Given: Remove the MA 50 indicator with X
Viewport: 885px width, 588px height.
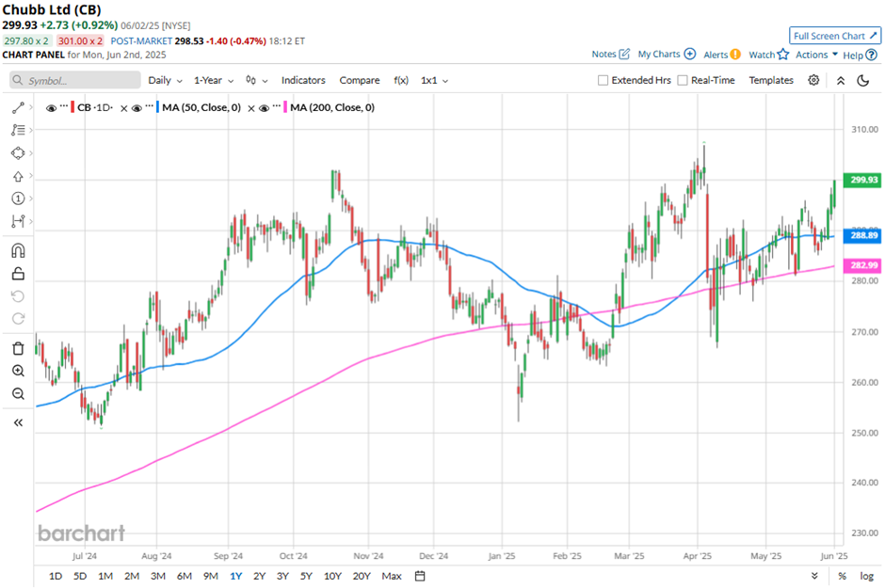Looking at the screenshot, I should (123, 108).
